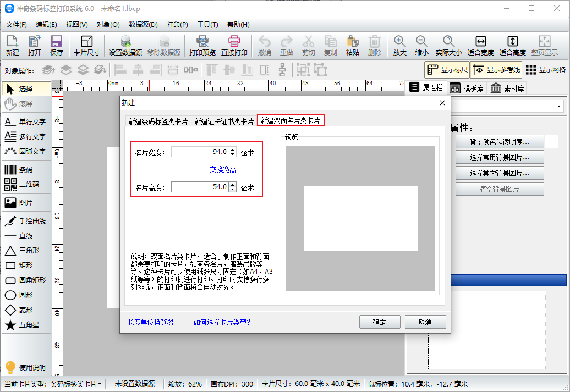The height and width of the screenshot is (392, 570).
Task: Open the 长度单位换算器 link
Action: point(150,322)
